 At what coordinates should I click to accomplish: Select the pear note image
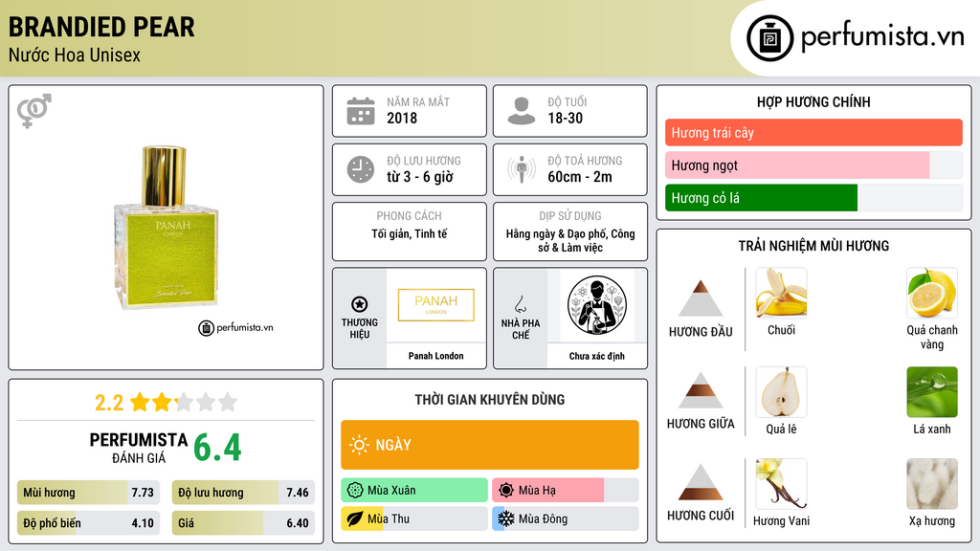[781, 391]
